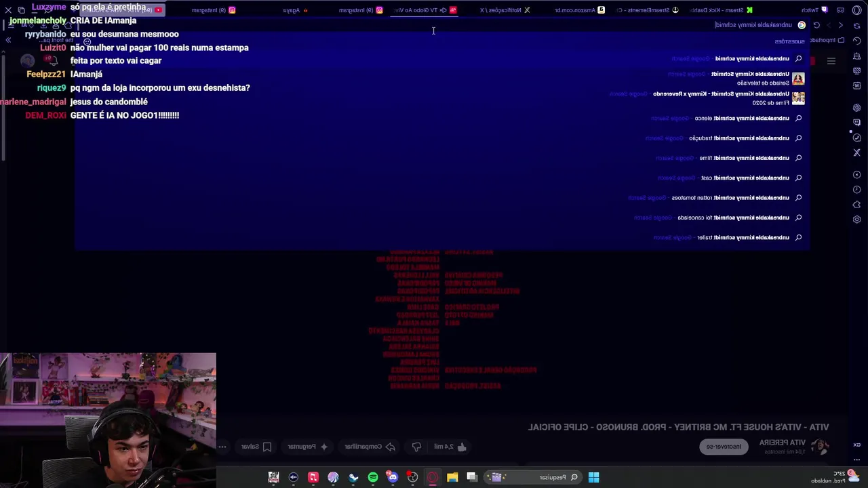Open Apple Music from the taskbar

coord(313,477)
